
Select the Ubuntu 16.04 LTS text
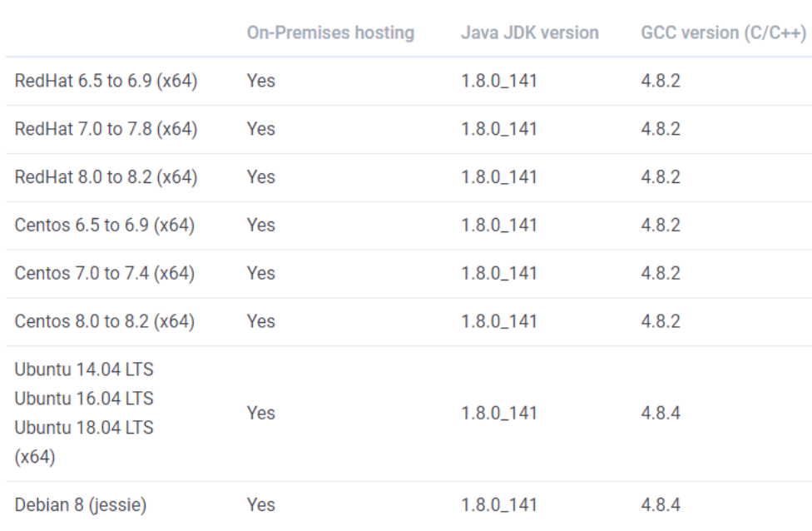pos(84,399)
